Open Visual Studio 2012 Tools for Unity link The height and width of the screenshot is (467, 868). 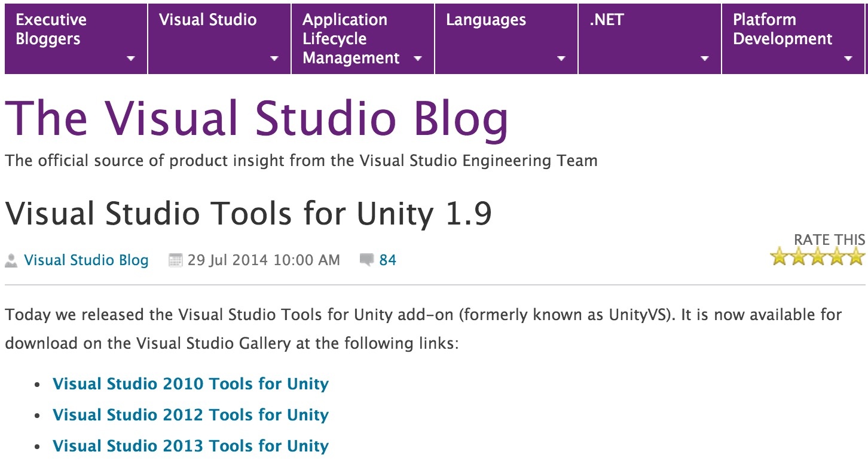coord(191,414)
